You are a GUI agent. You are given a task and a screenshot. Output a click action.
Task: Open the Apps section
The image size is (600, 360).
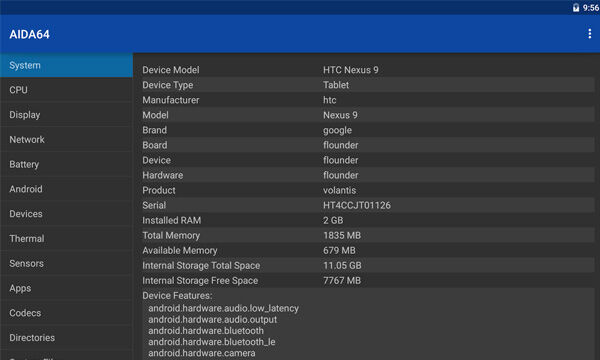(x=67, y=288)
